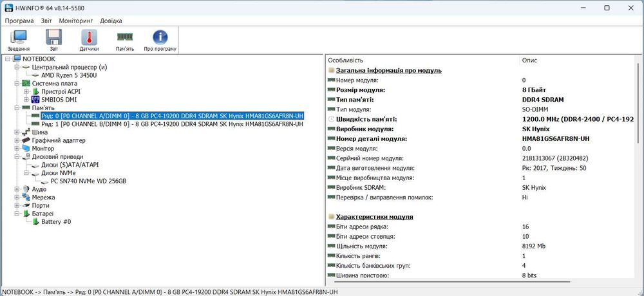Click the details pane vertical scrollbar
This screenshot has width=644, height=296.
[x=638, y=103]
